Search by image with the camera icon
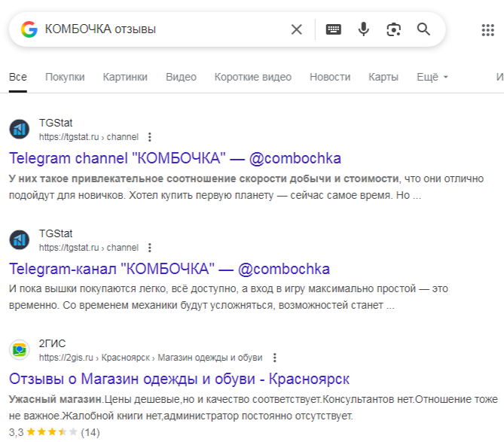This screenshot has width=504, height=442. 393,29
